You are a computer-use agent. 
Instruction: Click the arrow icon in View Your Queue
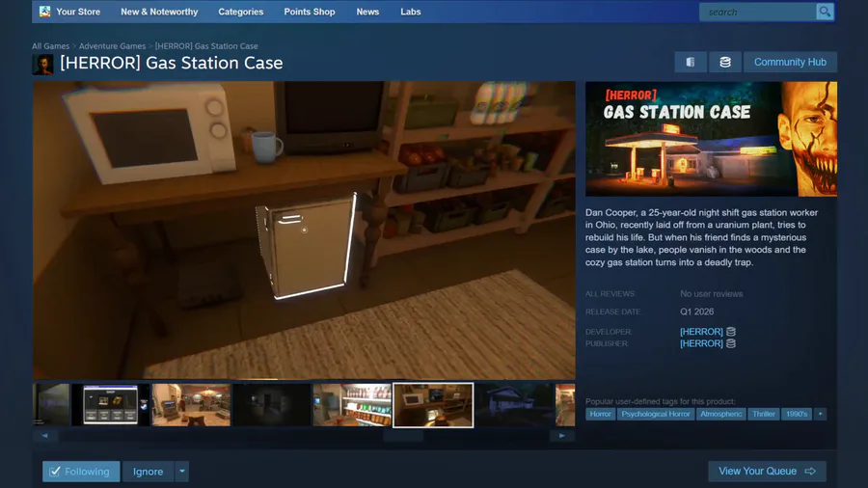(x=810, y=472)
